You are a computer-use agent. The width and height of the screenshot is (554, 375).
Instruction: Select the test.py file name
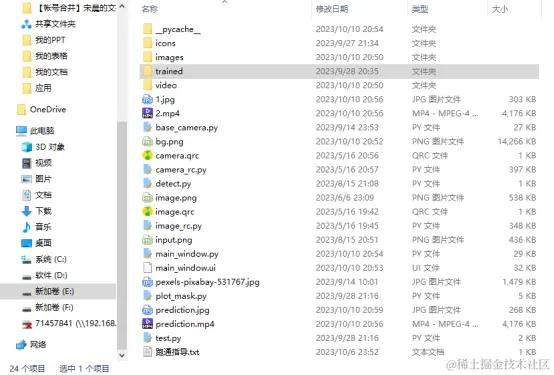(x=168, y=338)
